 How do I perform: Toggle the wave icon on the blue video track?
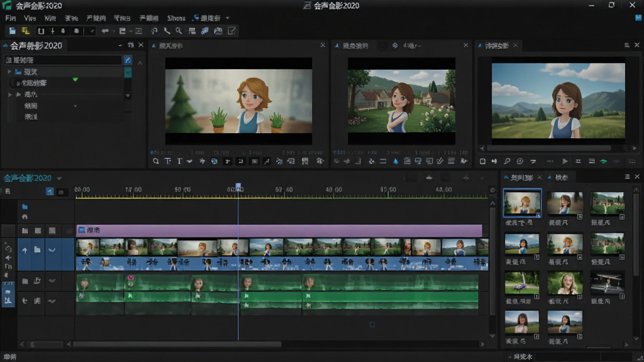click(x=52, y=250)
